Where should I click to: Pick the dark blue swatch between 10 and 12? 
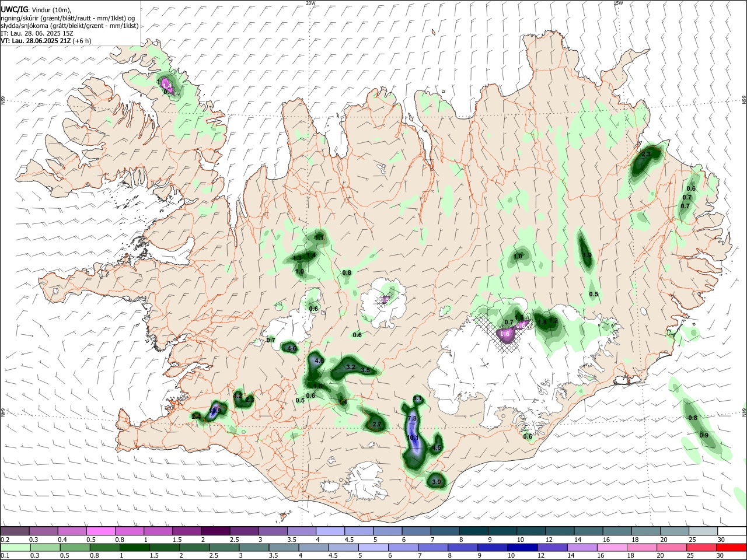point(521,547)
